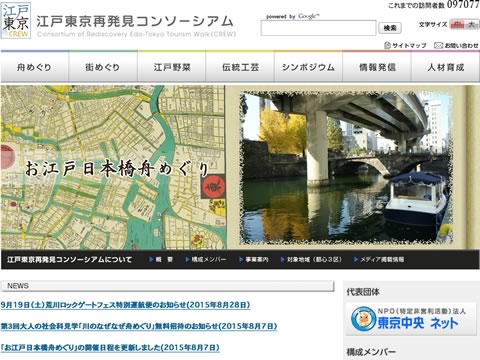Click the Edo-Tokyo CREW logo
Image resolution: width=480 pixels, height=360 pixels.
(x=16, y=21)
